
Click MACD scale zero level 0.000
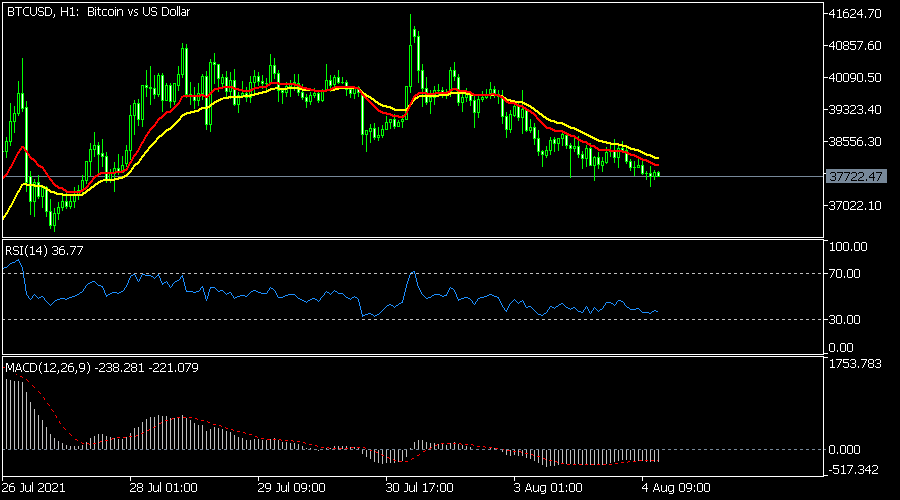(845, 449)
